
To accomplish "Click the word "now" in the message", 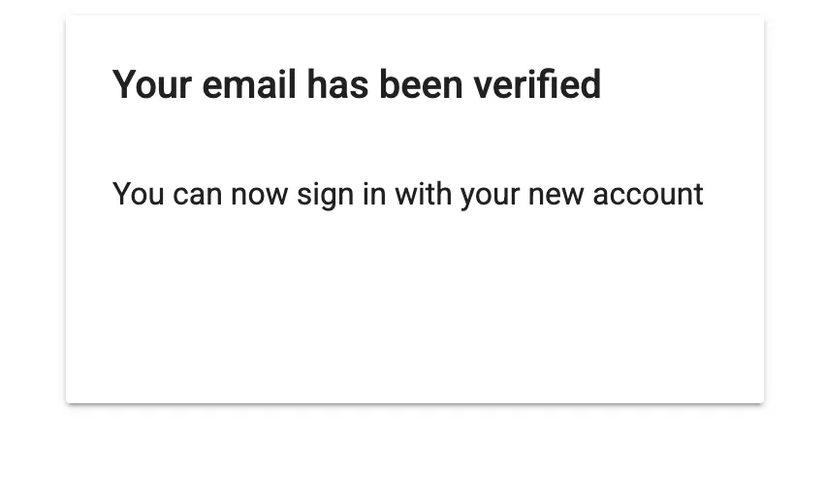I will tap(259, 194).
